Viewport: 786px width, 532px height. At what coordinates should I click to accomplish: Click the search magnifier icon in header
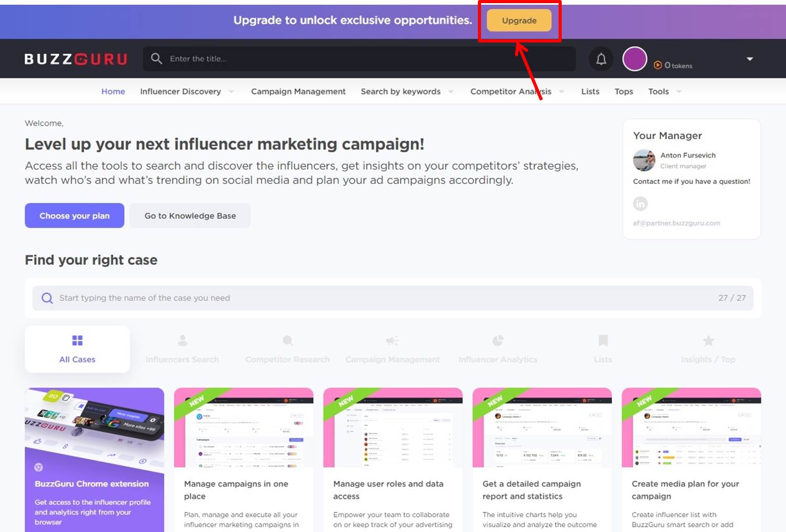click(x=156, y=58)
